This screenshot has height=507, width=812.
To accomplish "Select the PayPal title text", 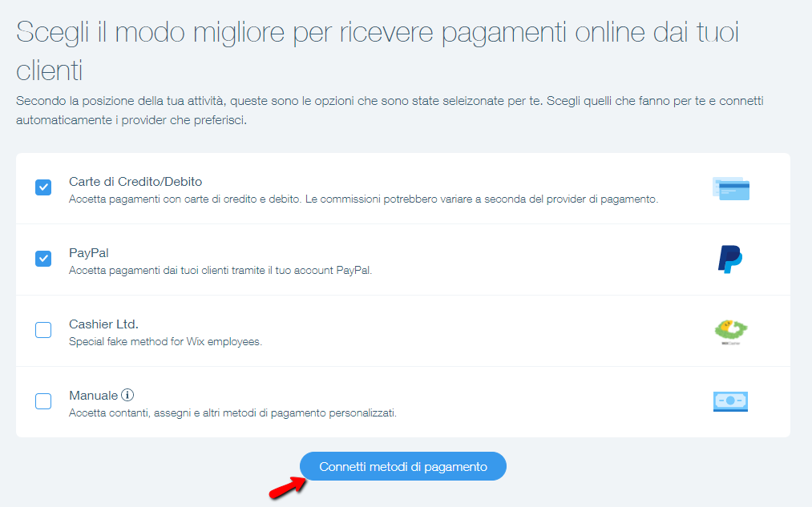I will [89, 253].
